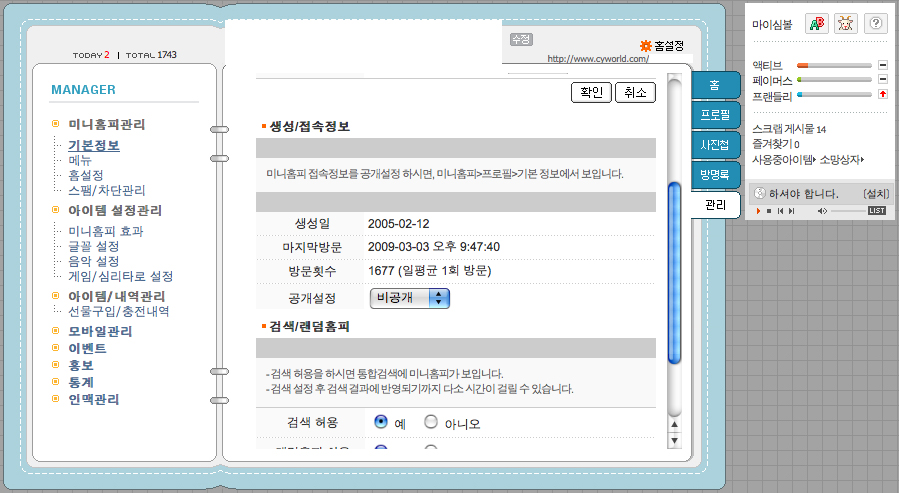Screen dimensions: 899x493
Task: Expand the 통계 section
Action: click(81, 382)
